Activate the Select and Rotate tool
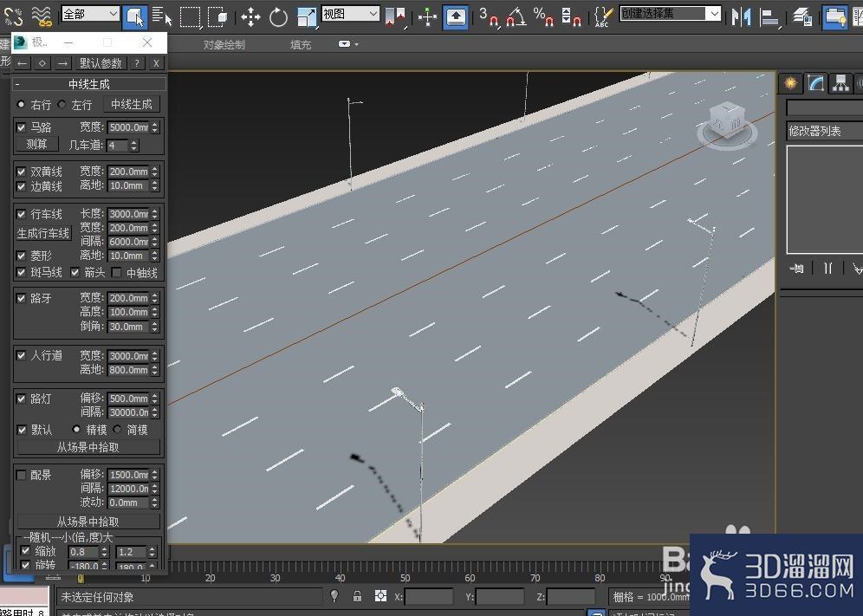This screenshot has height=616, width=863. (278, 17)
